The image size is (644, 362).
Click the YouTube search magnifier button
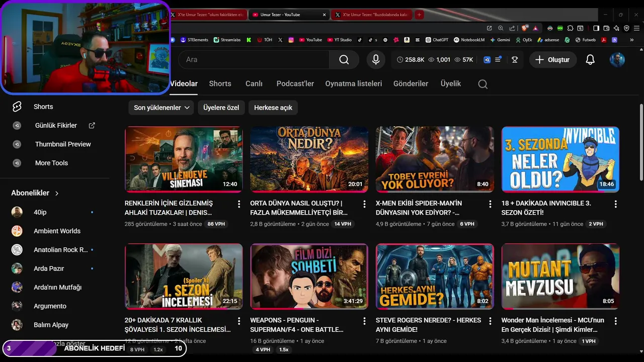344,59
